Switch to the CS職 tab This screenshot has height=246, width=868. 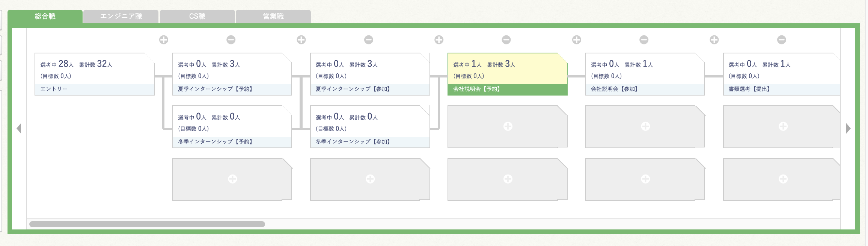(x=197, y=17)
